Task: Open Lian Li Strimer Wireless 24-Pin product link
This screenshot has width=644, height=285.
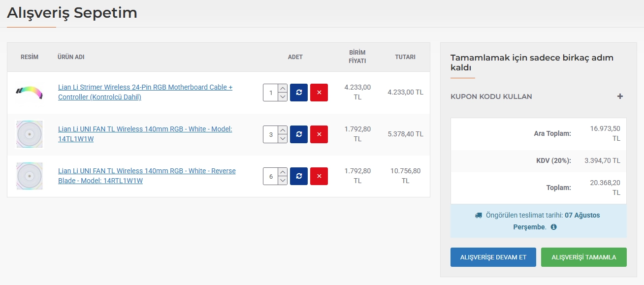Action: [145, 92]
